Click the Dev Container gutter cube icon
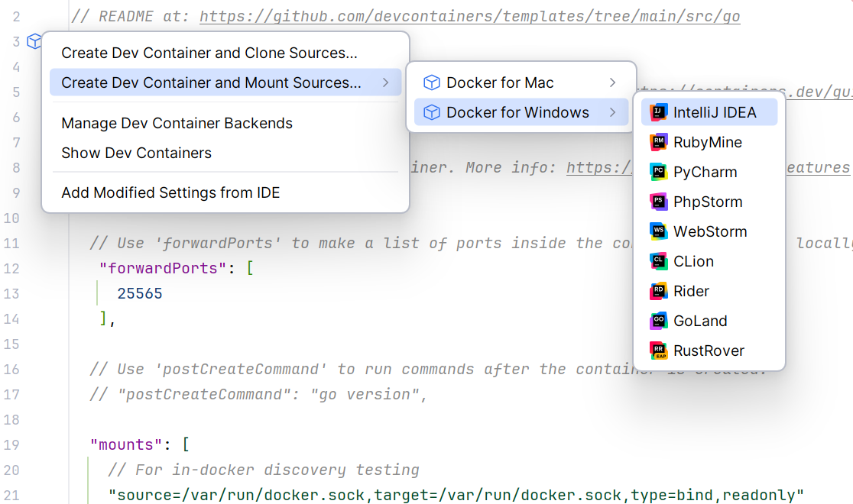853x504 pixels. pos(34,41)
